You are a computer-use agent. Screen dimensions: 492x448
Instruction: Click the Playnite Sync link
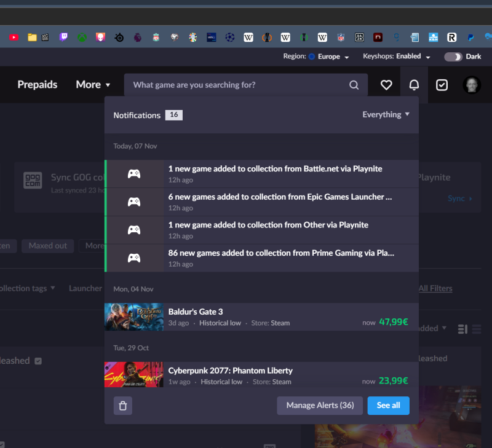point(460,198)
